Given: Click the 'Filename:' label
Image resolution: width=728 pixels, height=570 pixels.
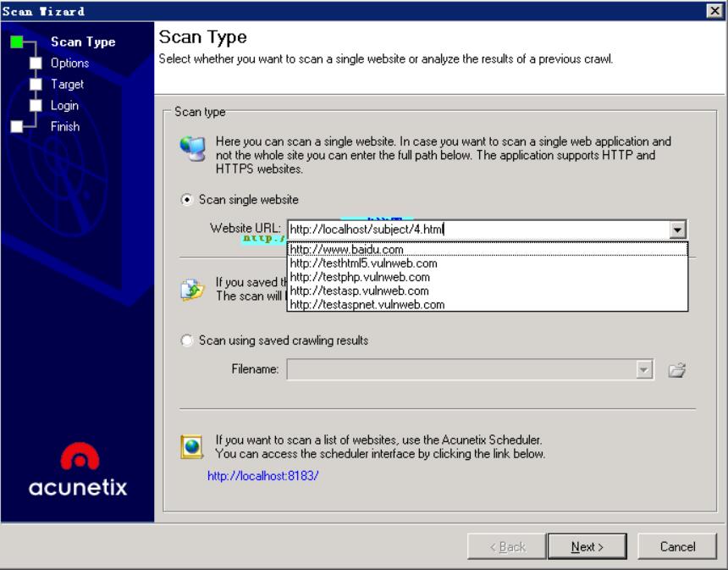Looking at the screenshot, I should click(255, 369).
